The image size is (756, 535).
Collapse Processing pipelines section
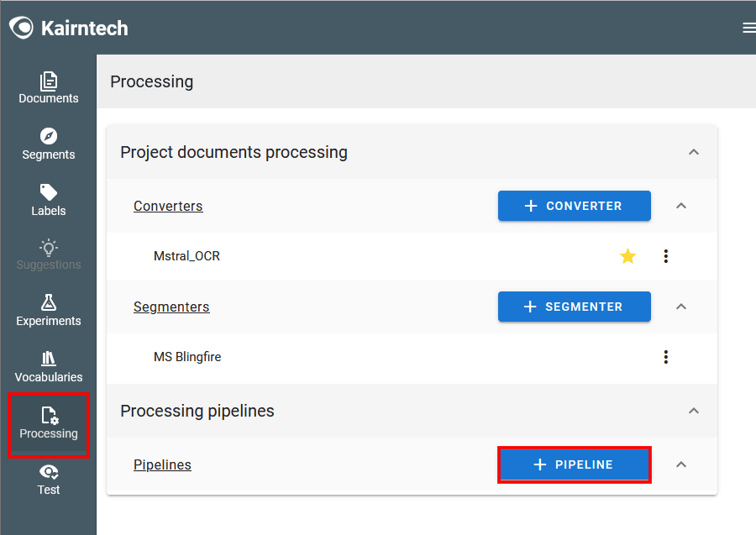click(x=694, y=411)
